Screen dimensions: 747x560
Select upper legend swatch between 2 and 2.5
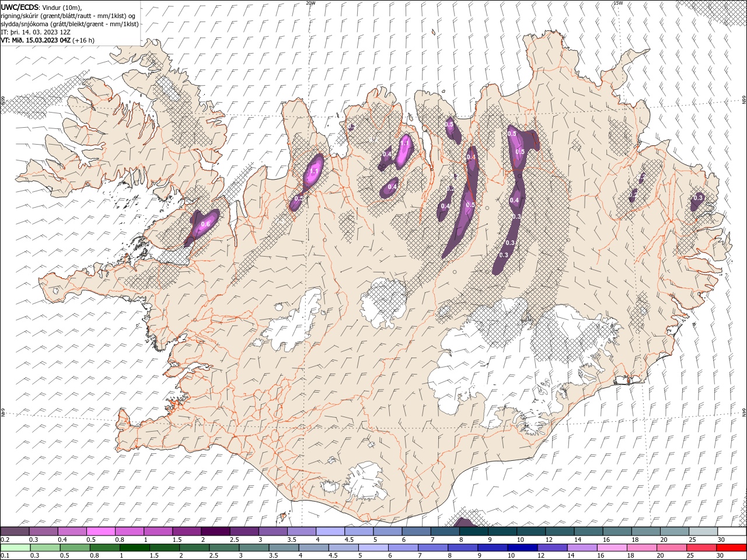(215, 531)
